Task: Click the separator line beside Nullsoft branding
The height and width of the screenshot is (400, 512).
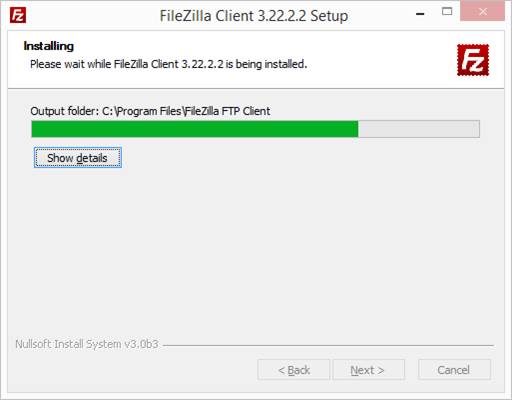Action: tap(328, 345)
